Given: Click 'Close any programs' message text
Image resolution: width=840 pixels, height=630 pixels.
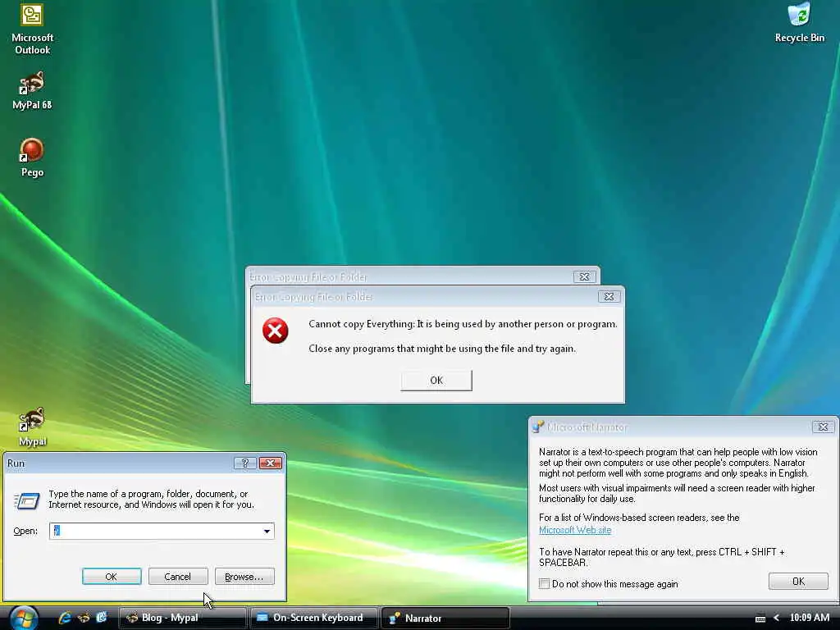Looking at the screenshot, I should click(x=442, y=349).
